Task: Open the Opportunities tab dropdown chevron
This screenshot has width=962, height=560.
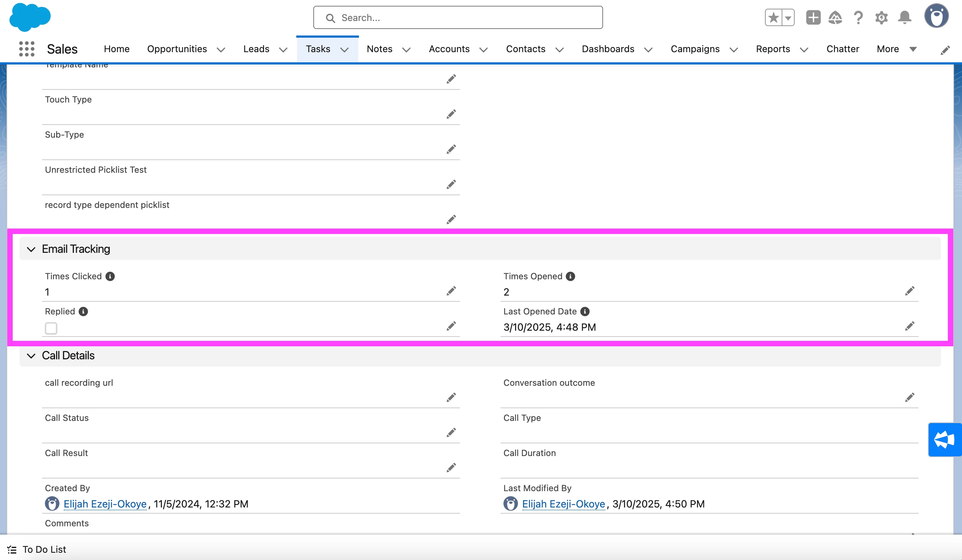Action: click(221, 50)
